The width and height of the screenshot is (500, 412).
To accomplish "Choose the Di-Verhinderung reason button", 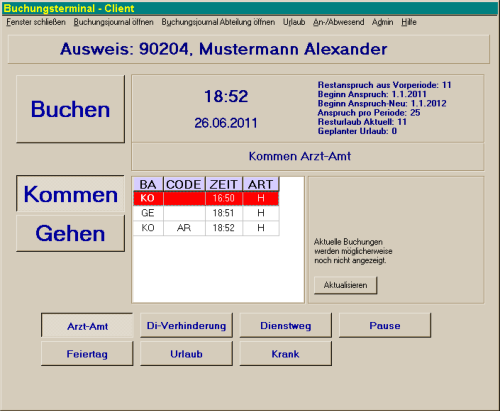I will pyautogui.click(x=186, y=325).
